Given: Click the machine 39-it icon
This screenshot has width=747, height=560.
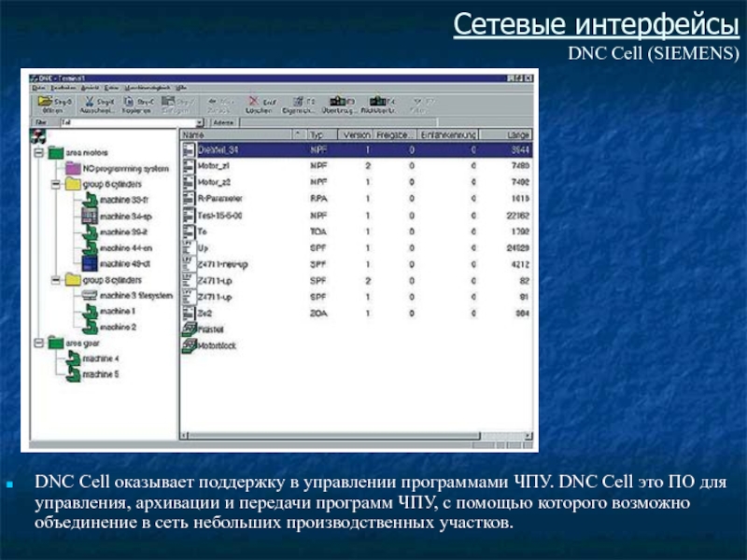Looking at the screenshot, I should (x=90, y=231).
